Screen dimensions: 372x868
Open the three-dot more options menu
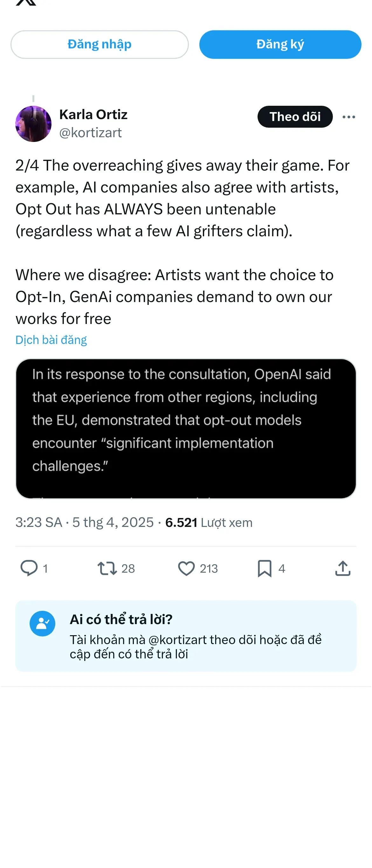348,117
